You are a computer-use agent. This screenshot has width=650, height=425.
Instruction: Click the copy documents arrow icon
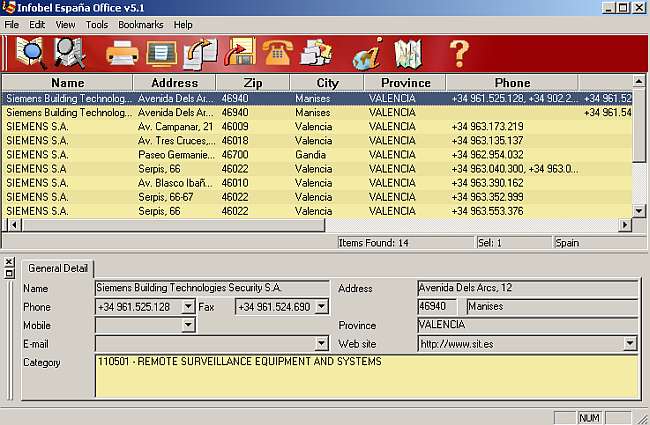(x=201, y=53)
